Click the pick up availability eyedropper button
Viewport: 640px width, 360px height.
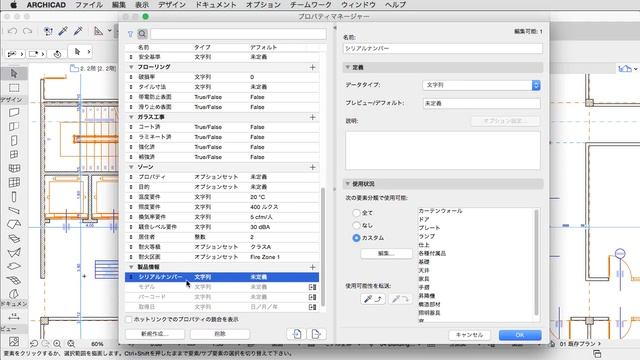point(373,299)
